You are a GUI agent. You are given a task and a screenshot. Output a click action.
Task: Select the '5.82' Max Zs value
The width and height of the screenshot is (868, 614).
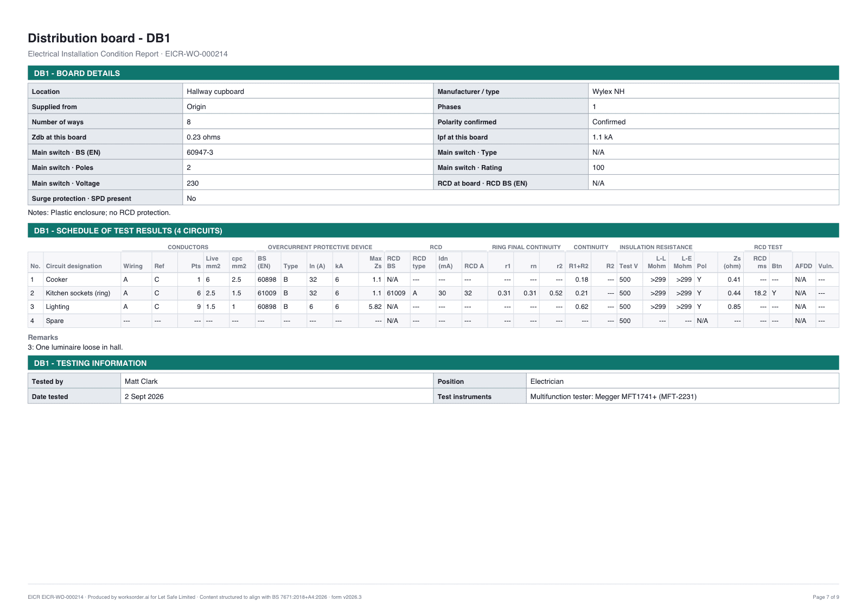click(x=375, y=307)
